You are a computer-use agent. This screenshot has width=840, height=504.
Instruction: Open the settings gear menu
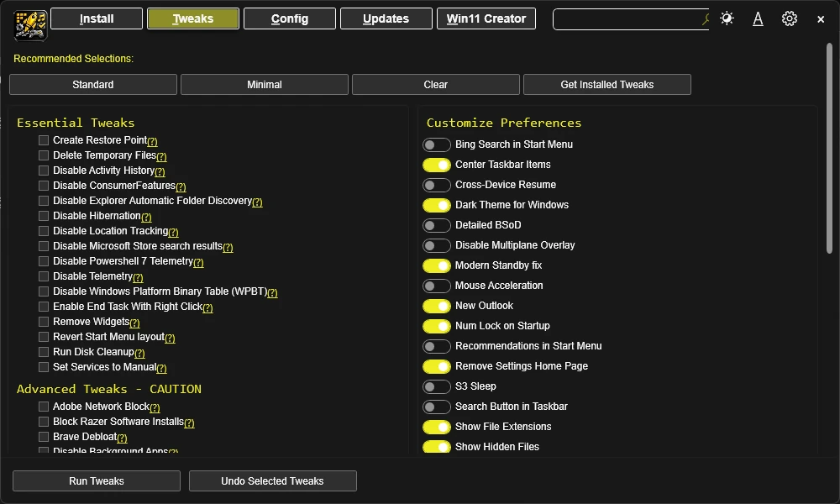pos(789,18)
